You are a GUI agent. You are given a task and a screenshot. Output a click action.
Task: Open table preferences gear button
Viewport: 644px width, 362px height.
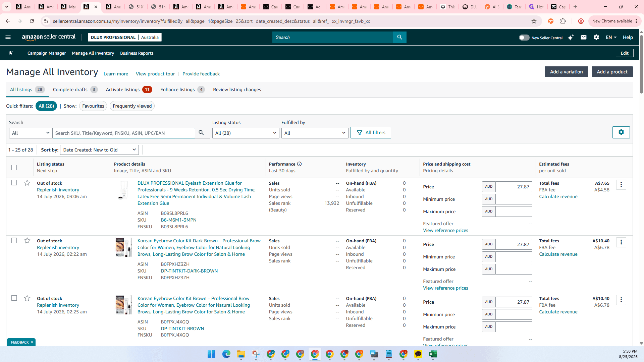coord(621,132)
